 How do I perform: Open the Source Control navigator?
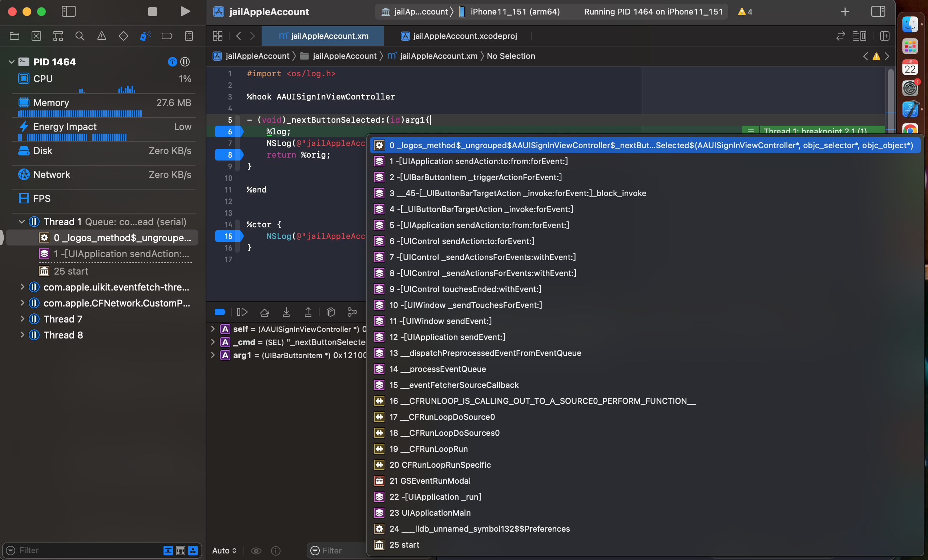(36, 36)
